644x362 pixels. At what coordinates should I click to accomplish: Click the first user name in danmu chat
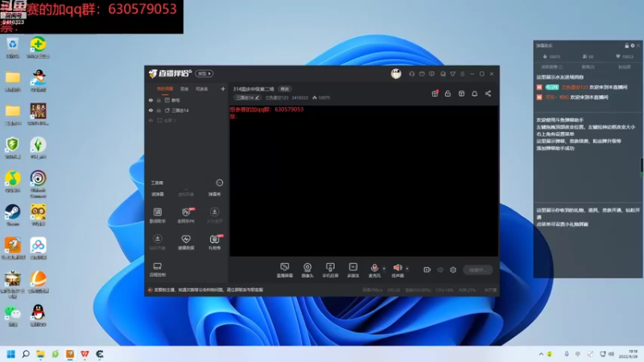575,87
